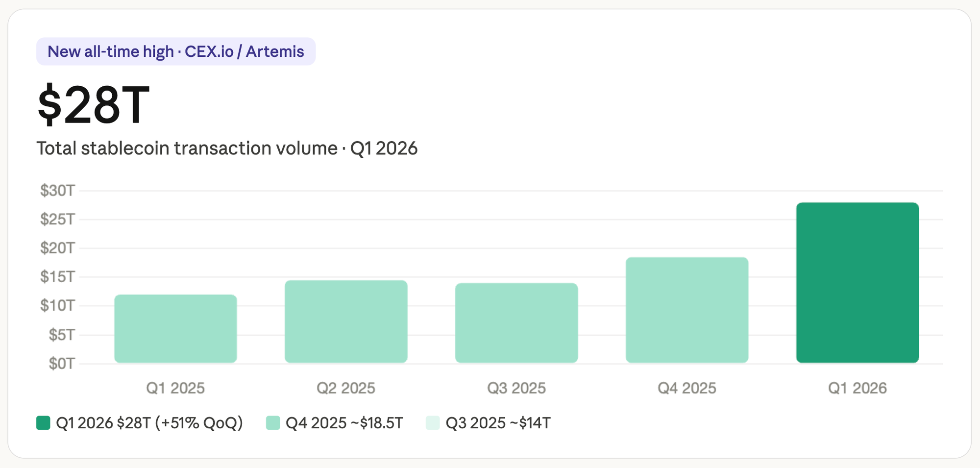Click the medium green Q4 2025 legend swatch
The image size is (980, 468).
coord(272,422)
